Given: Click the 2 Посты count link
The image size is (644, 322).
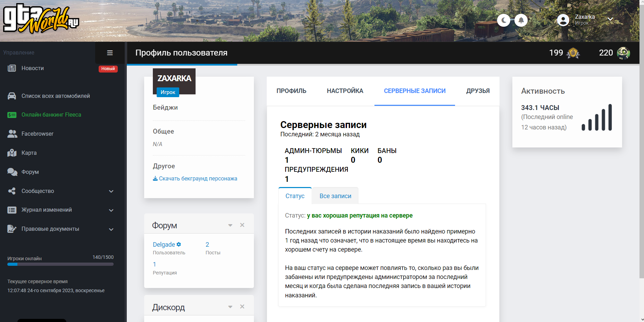Looking at the screenshot, I should click(x=207, y=245).
